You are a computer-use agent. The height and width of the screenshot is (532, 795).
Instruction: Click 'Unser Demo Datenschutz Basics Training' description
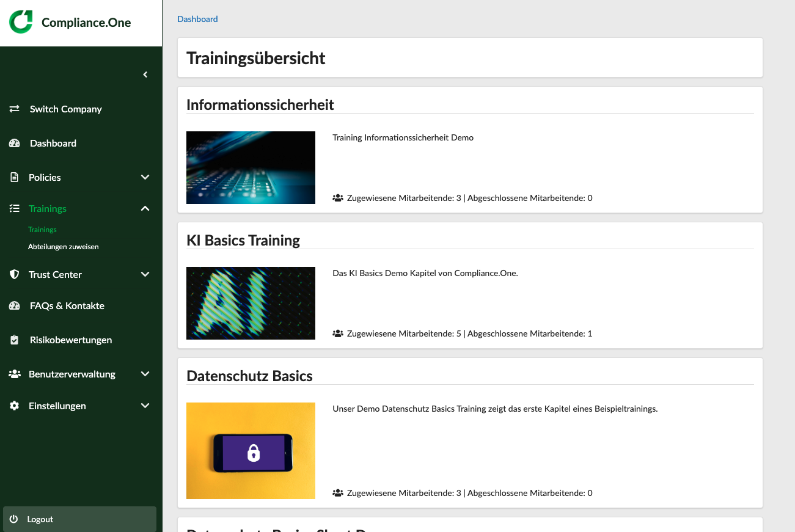495,409
